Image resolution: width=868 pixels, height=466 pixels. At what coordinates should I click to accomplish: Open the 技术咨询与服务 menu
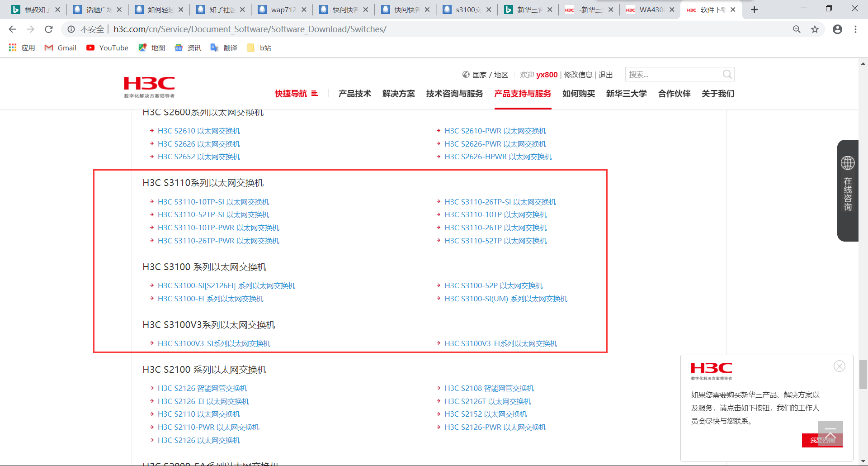pyautogui.click(x=454, y=94)
